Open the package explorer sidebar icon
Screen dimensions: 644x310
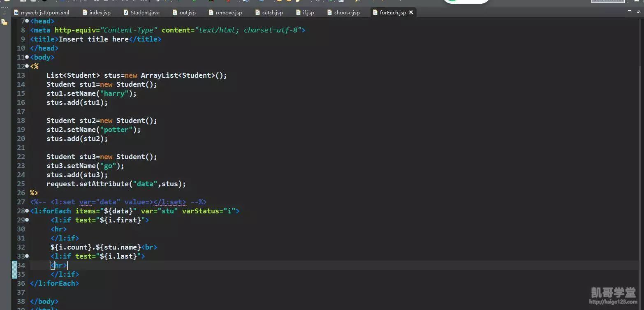click(x=4, y=22)
